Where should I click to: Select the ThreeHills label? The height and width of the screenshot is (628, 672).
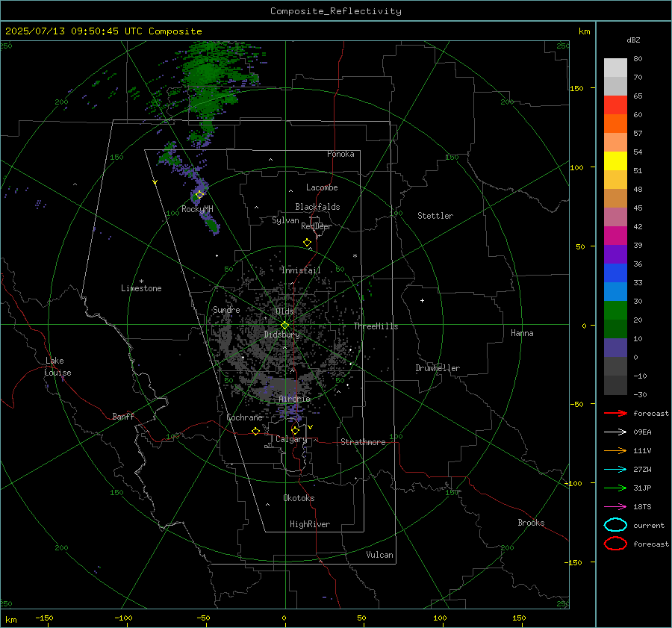point(376,326)
